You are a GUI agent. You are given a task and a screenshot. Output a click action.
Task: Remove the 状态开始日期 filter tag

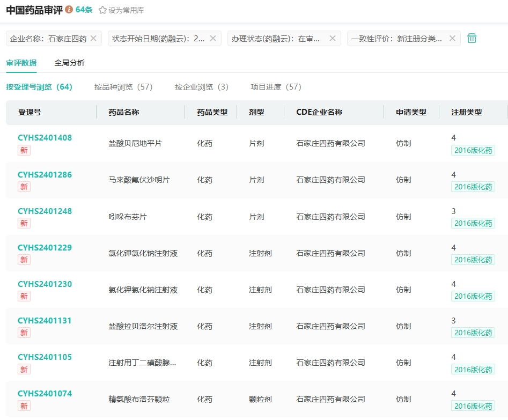point(213,38)
